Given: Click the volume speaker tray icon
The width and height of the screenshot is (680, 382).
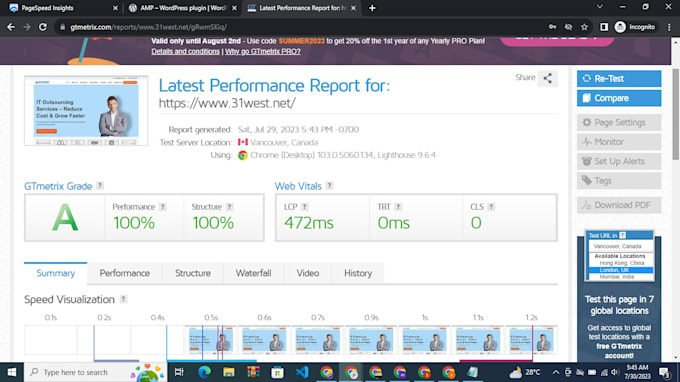Looking at the screenshot, I should tap(615, 372).
